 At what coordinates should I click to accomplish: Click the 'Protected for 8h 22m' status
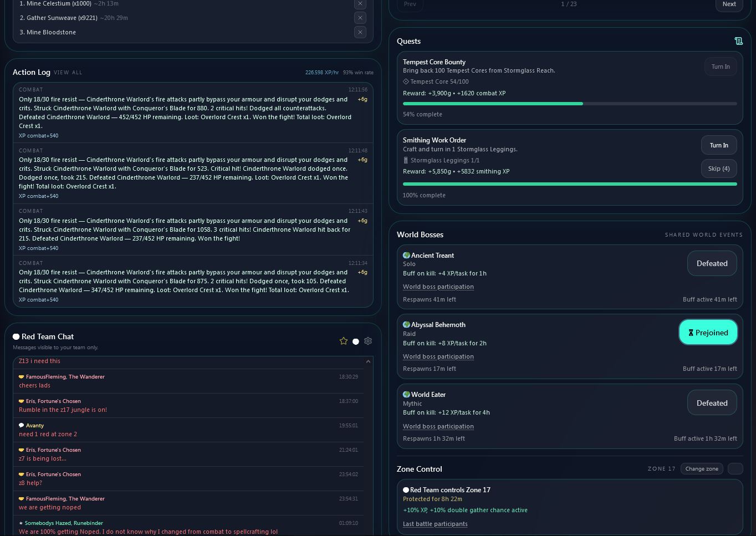click(432, 499)
